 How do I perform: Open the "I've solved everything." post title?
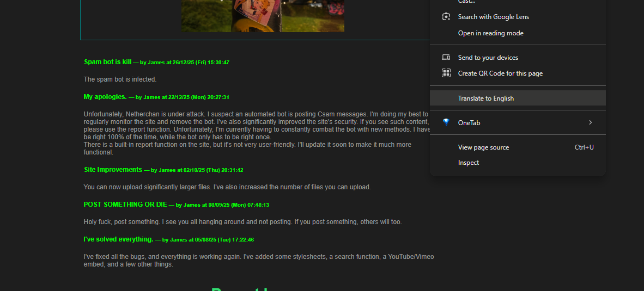(118, 239)
